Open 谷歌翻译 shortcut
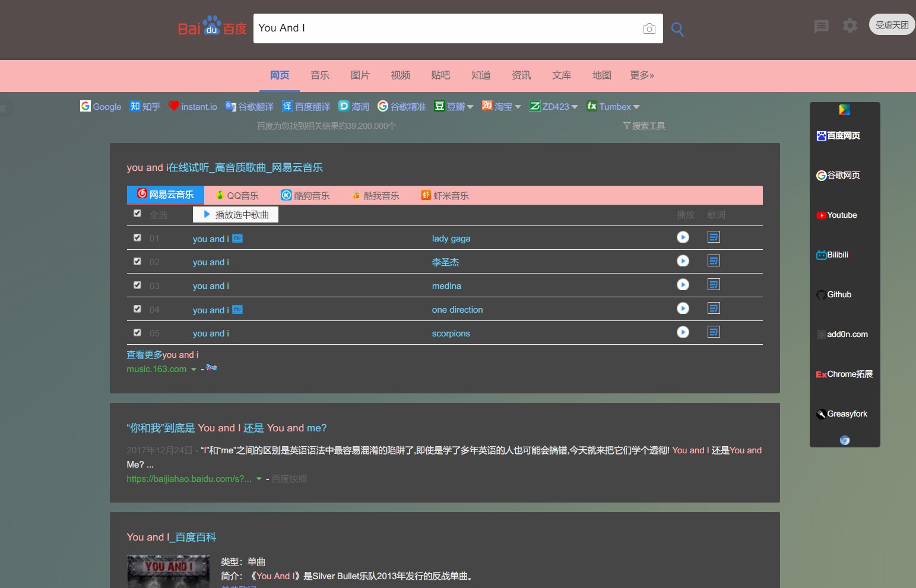The width and height of the screenshot is (916, 588). 249,106
